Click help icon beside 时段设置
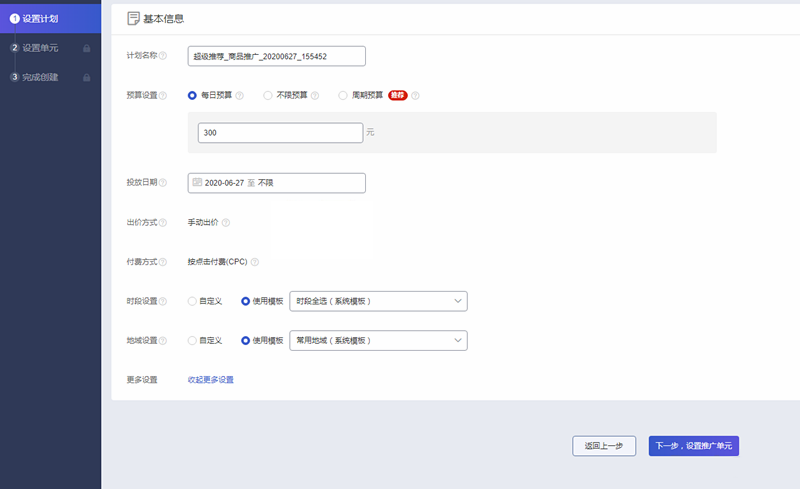The image size is (800, 489). pos(163,301)
